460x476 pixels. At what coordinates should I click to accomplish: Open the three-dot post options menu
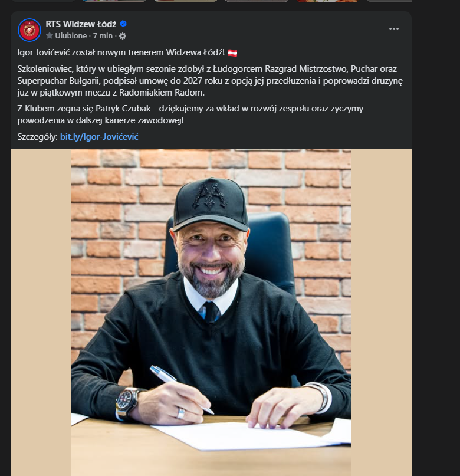(394, 29)
